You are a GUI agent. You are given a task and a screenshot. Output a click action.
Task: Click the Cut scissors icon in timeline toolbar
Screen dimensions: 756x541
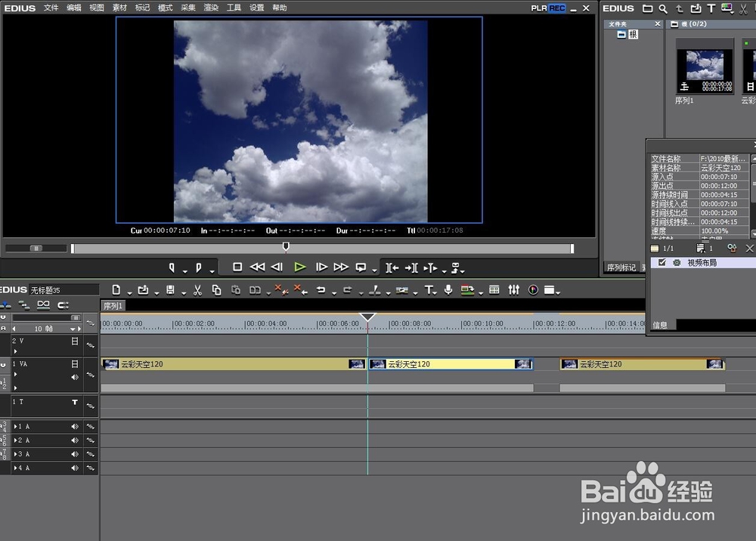[197, 290]
